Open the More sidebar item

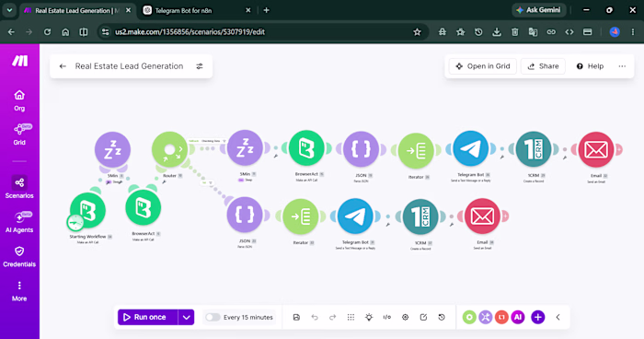[19, 292]
